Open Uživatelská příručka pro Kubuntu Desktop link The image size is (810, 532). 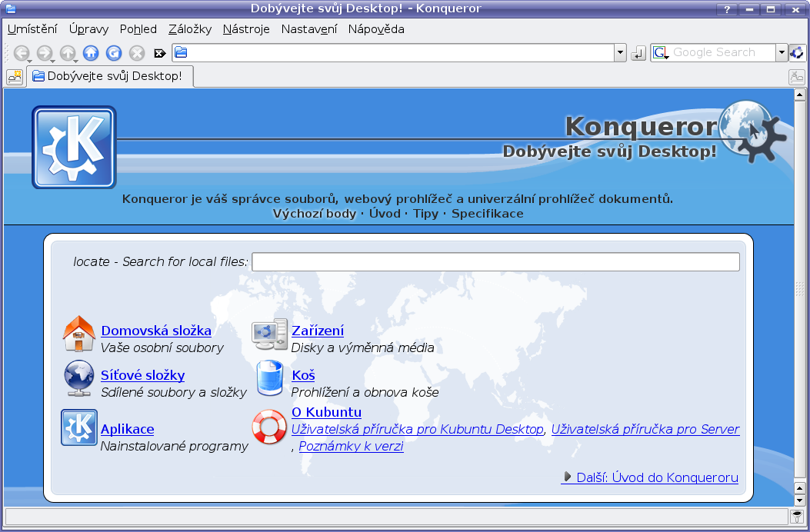pos(418,429)
